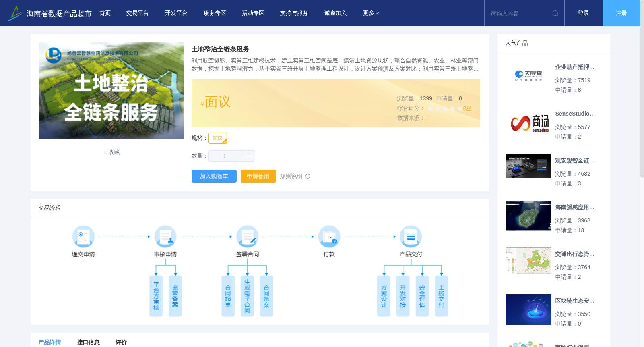The image size is (644, 347).
Task: Go to 首页 in the navigation
Action: (105, 13)
